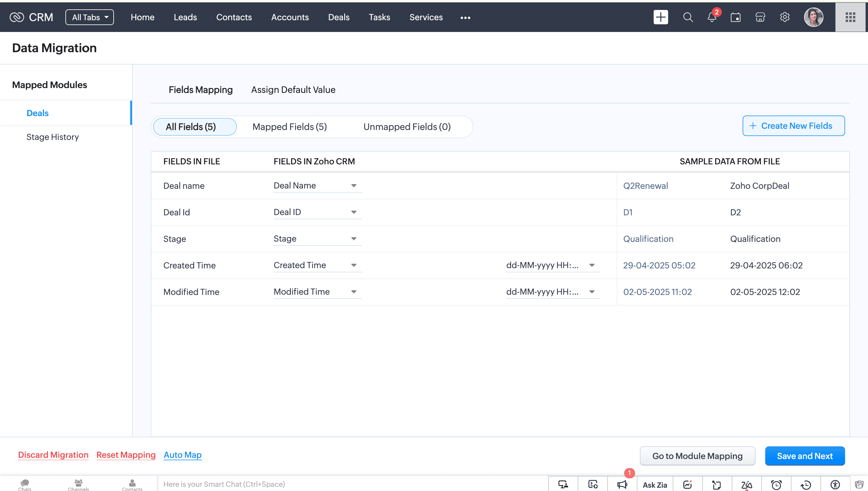Click the Ask Zia button
This screenshot has width=868, height=491.
pos(655,485)
